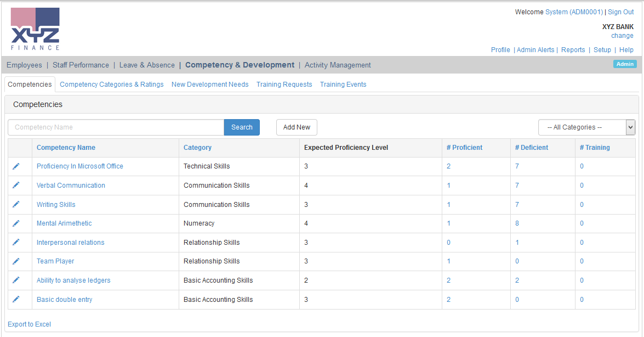Click deficient count 8 for Mental Arimethetic

[x=517, y=223]
